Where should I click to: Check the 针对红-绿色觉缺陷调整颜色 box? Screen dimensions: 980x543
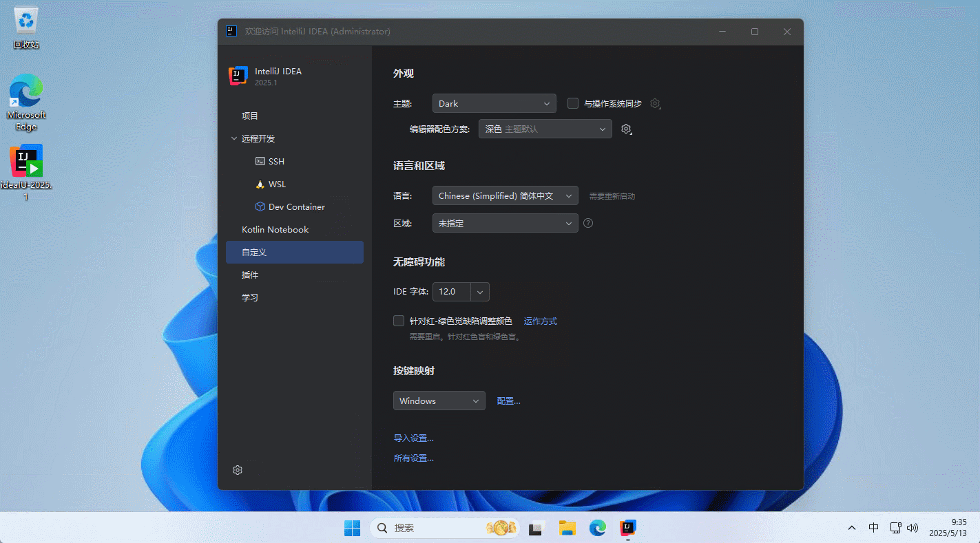click(x=399, y=321)
